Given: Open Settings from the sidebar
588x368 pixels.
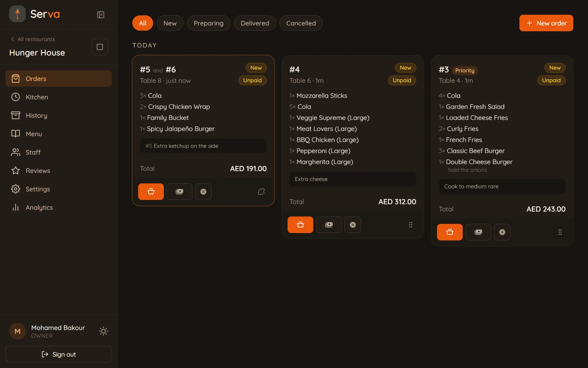Looking at the screenshot, I should point(58,189).
